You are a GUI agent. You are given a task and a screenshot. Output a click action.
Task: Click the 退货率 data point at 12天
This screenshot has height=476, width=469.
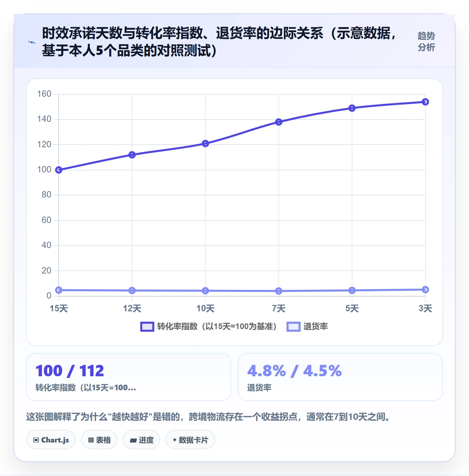(132, 291)
